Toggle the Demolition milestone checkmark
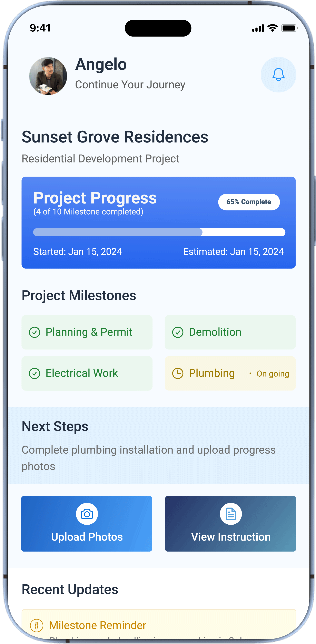316x644 pixels. pyautogui.click(x=178, y=332)
